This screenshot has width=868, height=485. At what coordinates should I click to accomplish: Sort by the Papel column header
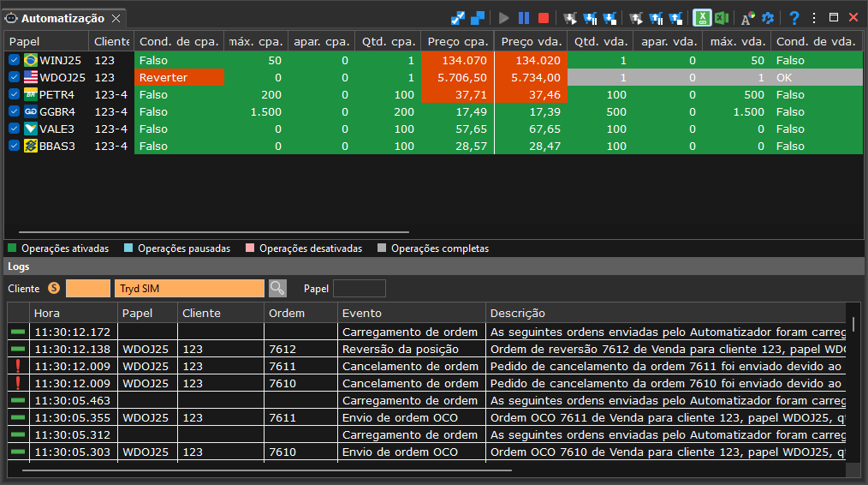tap(46, 42)
